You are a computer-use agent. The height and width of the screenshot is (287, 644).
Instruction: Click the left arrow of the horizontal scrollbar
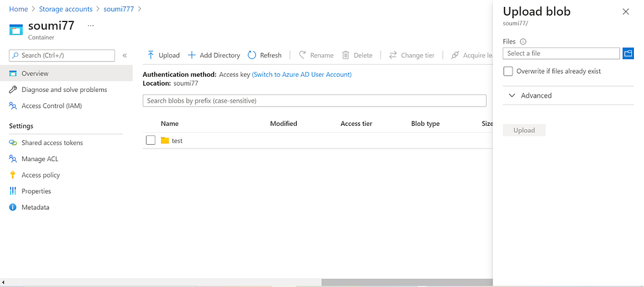coord(4,283)
